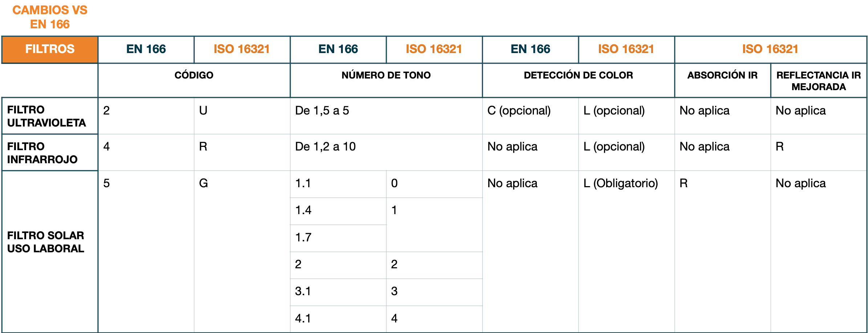The height and width of the screenshot is (333, 868).
Task: Click the orange FILTROS header cell
Action: point(50,49)
